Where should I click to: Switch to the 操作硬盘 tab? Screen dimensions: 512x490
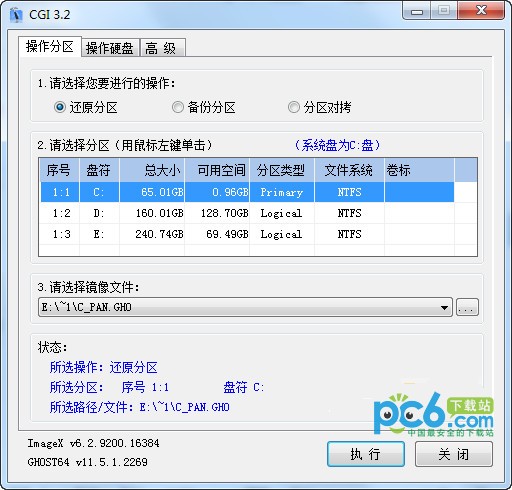pos(110,48)
